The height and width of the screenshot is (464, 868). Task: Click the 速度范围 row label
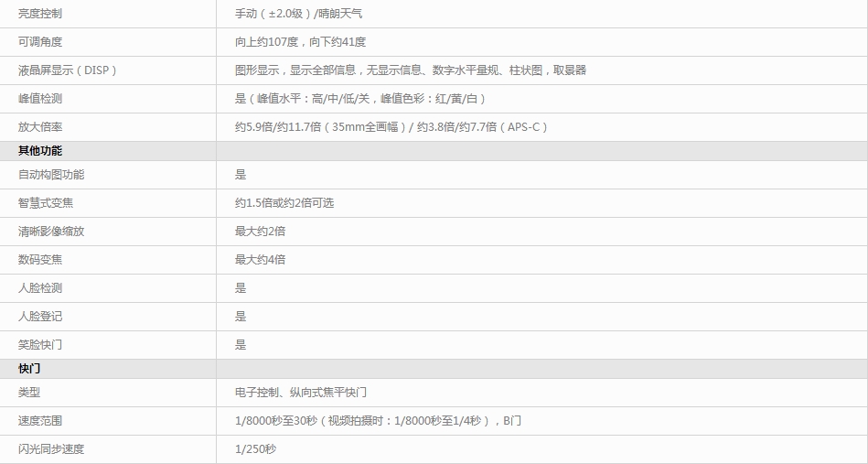[x=40, y=421]
